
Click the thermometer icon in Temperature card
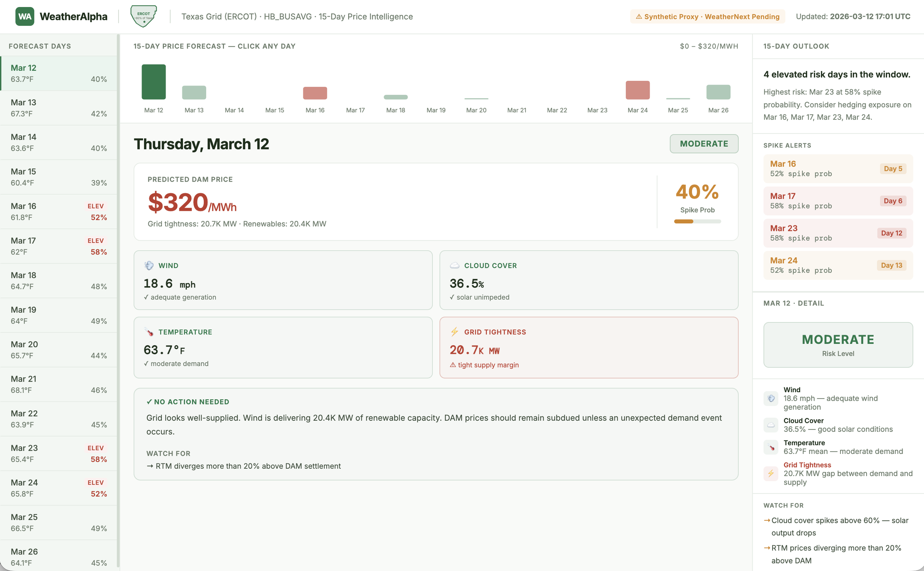149,332
